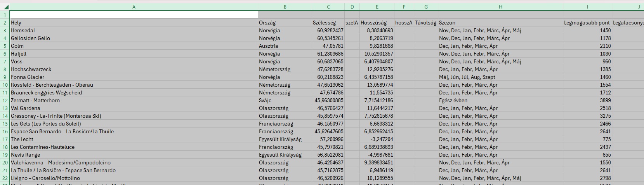This screenshot has height=185, width=644.
Task: Click the Select All corner triangle
Action: (5, 7)
